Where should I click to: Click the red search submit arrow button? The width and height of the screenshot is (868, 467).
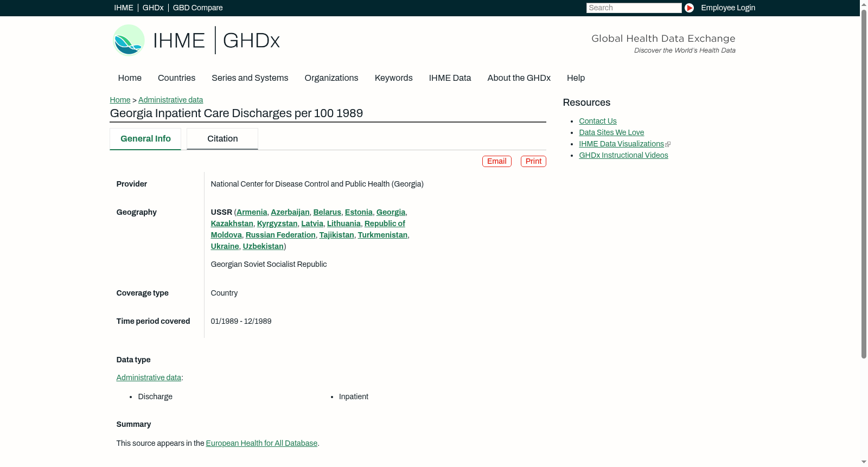689,8
